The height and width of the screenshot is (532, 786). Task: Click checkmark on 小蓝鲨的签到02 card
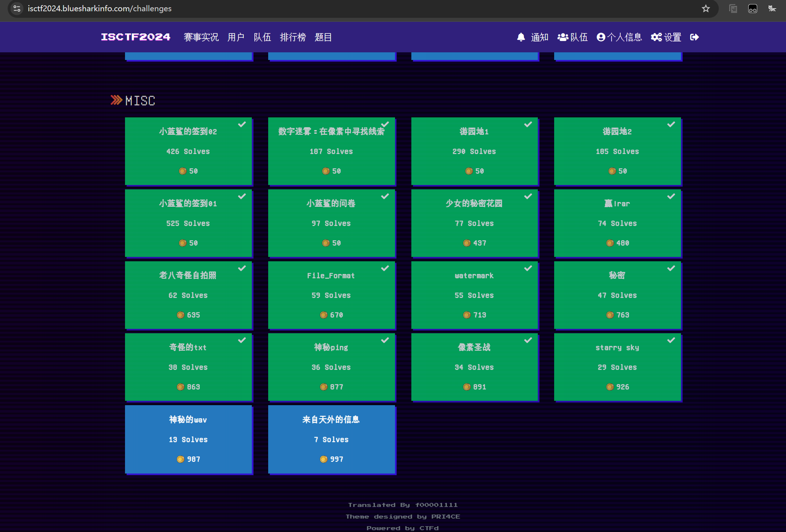click(x=242, y=124)
